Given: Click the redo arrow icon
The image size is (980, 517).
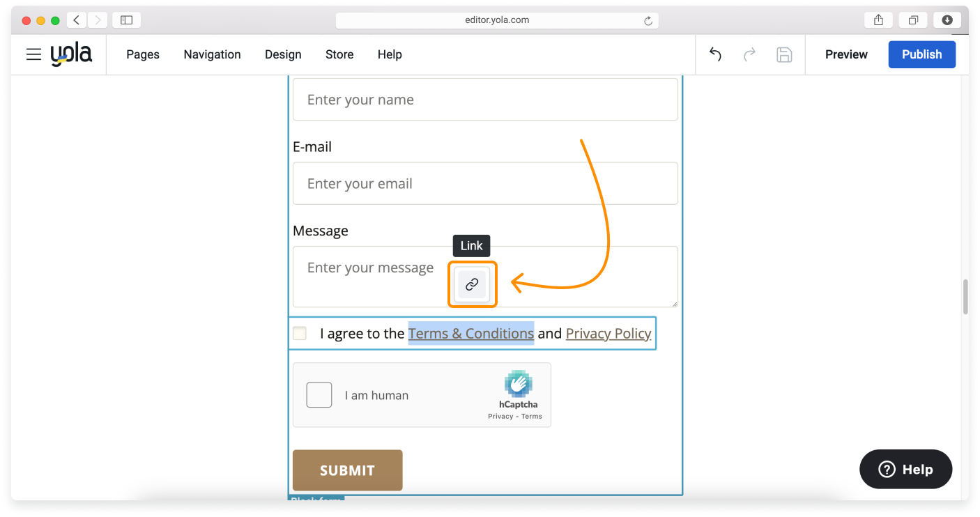Looking at the screenshot, I should point(750,54).
